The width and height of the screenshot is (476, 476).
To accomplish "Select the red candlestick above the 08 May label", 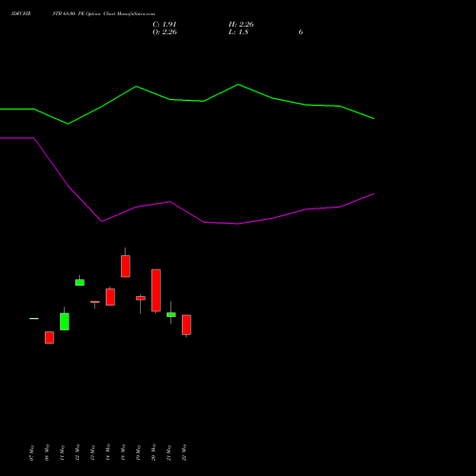I will [x=50, y=337].
